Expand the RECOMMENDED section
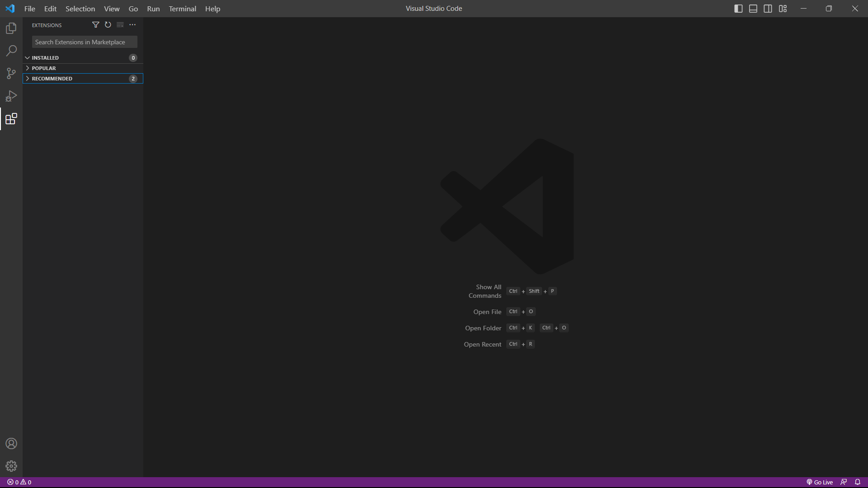 83,79
